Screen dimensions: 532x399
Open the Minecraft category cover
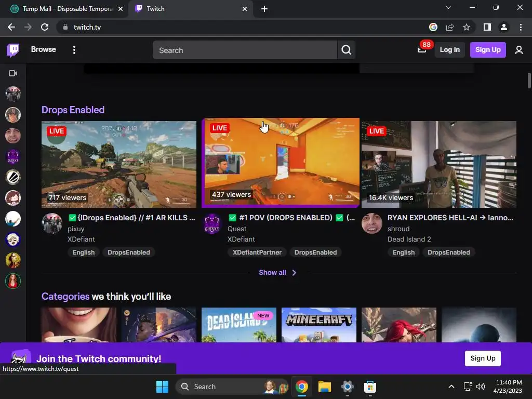click(319, 325)
